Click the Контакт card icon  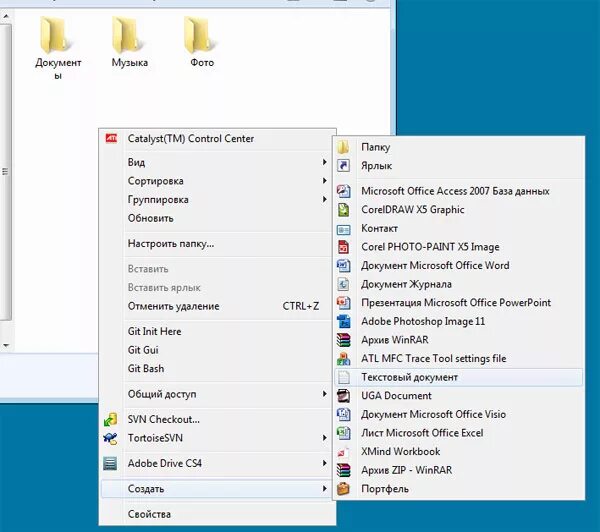(x=343, y=228)
